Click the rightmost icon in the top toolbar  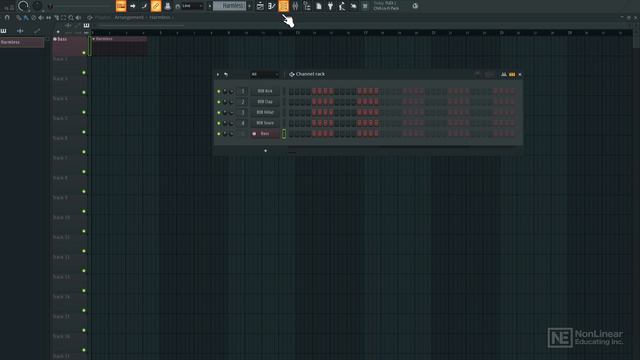point(415,6)
